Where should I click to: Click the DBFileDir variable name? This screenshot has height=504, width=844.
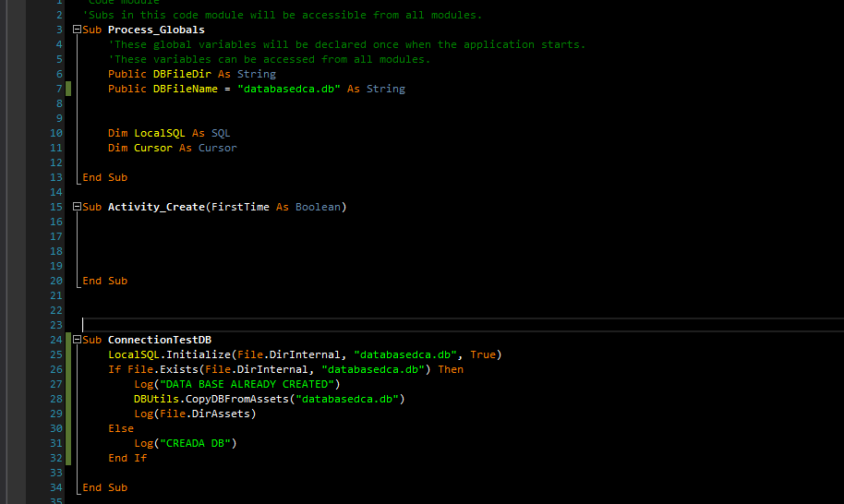[182, 74]
